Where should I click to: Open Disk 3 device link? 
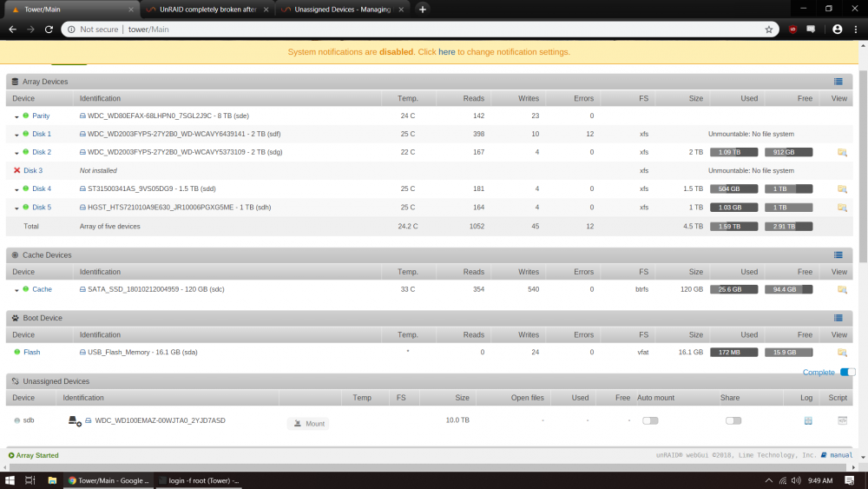33,170
